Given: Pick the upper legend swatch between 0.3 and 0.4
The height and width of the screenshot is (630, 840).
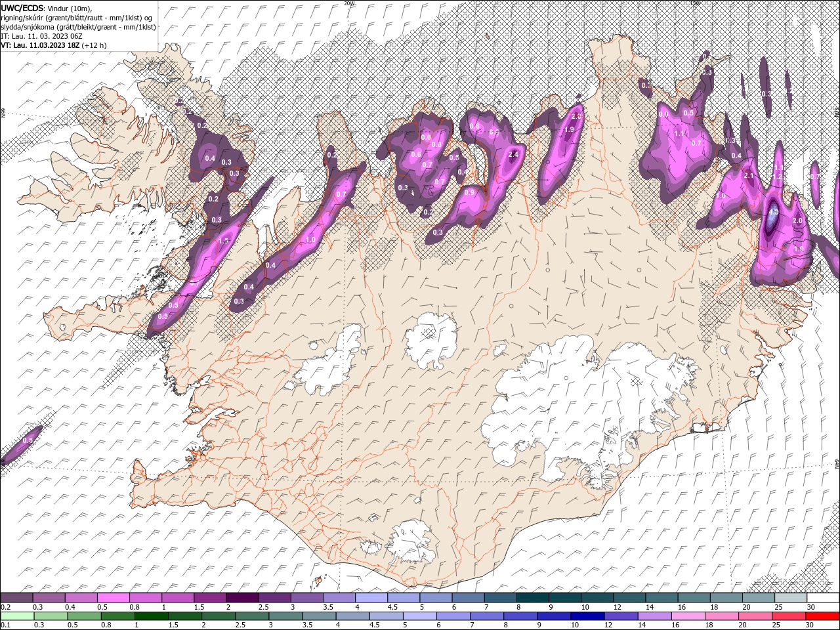Looking at the screenshot, I should coord(49,597).
